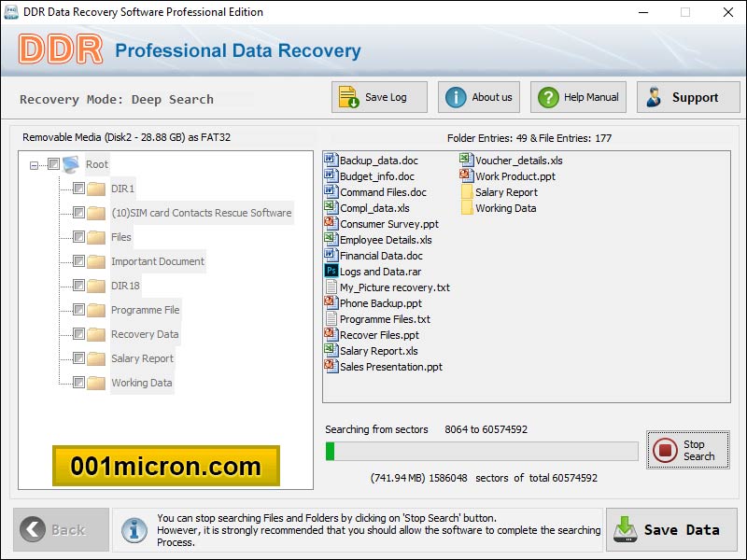The width and height of the screenshot is (747, 560).
Task: Click the blue information icon in the bottom bar
Action: coord(134,530)
